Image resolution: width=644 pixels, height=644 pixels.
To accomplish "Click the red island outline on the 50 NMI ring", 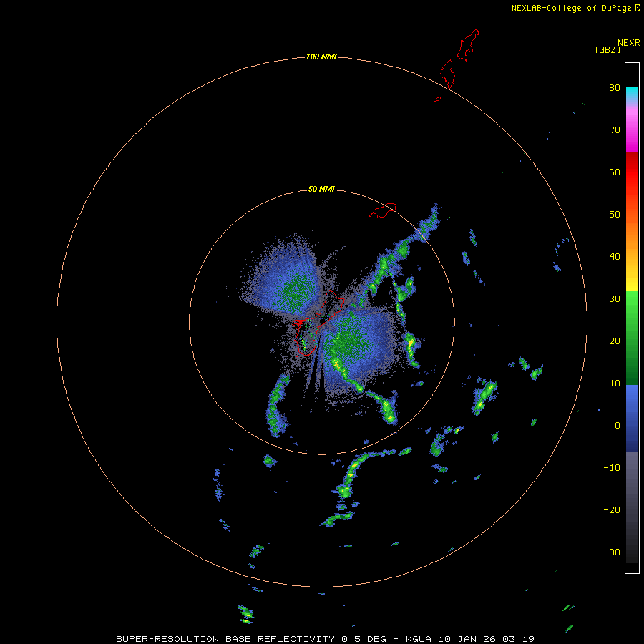I will [x=383, y=210].
